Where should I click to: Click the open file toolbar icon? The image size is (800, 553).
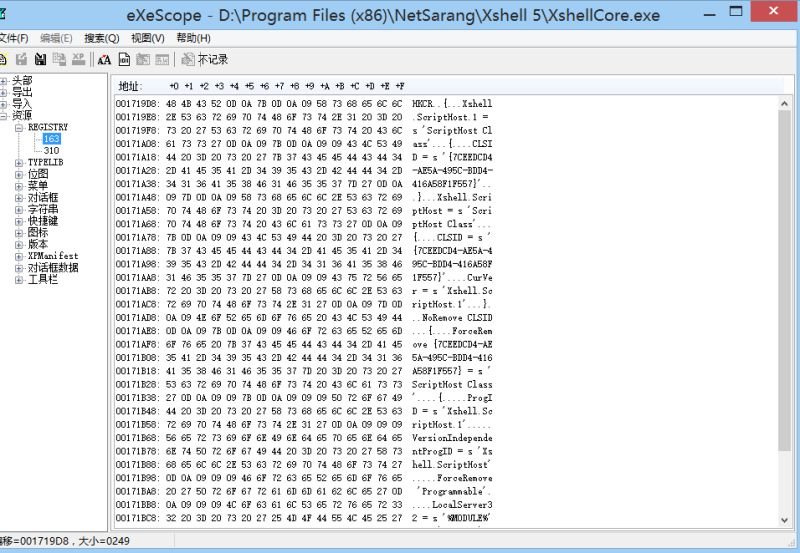(3, 60)
